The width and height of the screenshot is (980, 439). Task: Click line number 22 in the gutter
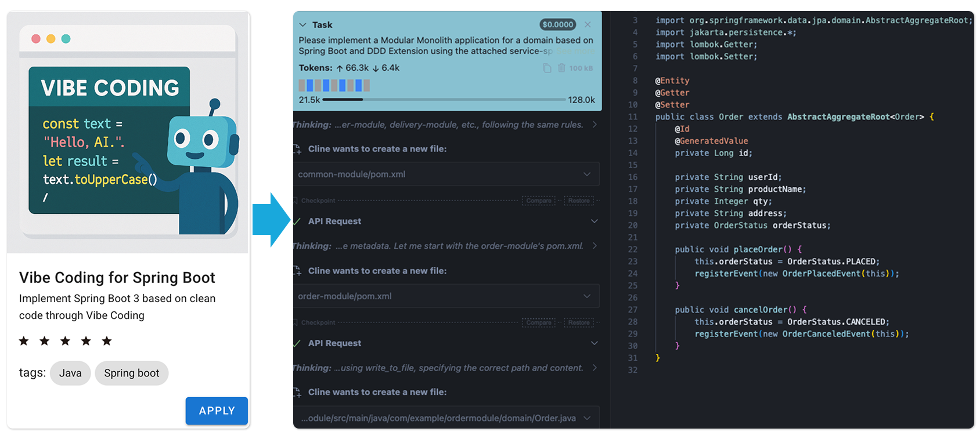632,249
